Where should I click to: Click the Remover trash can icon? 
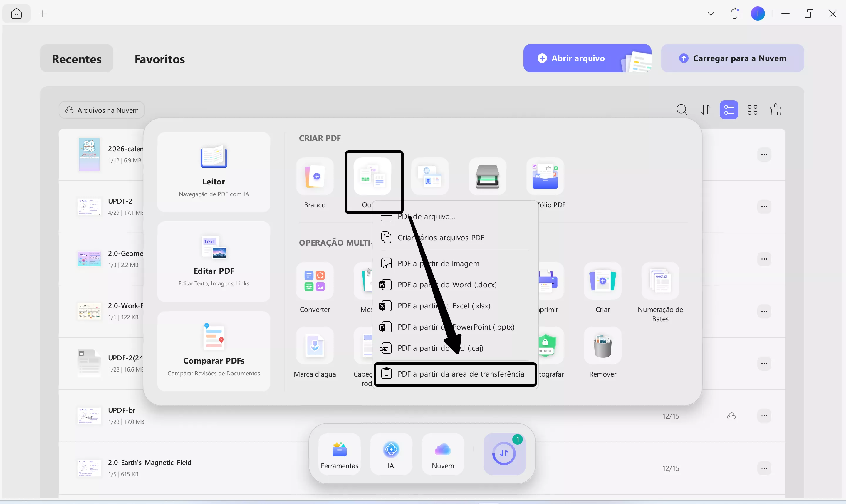602,346
